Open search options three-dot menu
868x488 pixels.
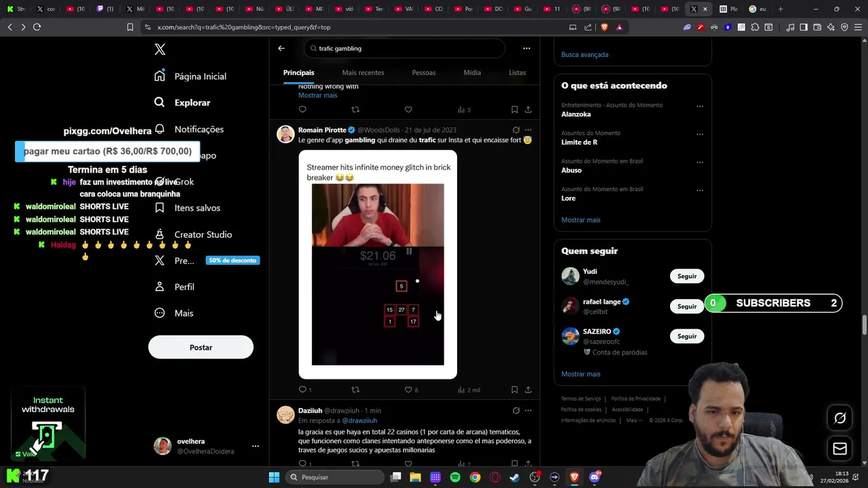coord(526,48)
